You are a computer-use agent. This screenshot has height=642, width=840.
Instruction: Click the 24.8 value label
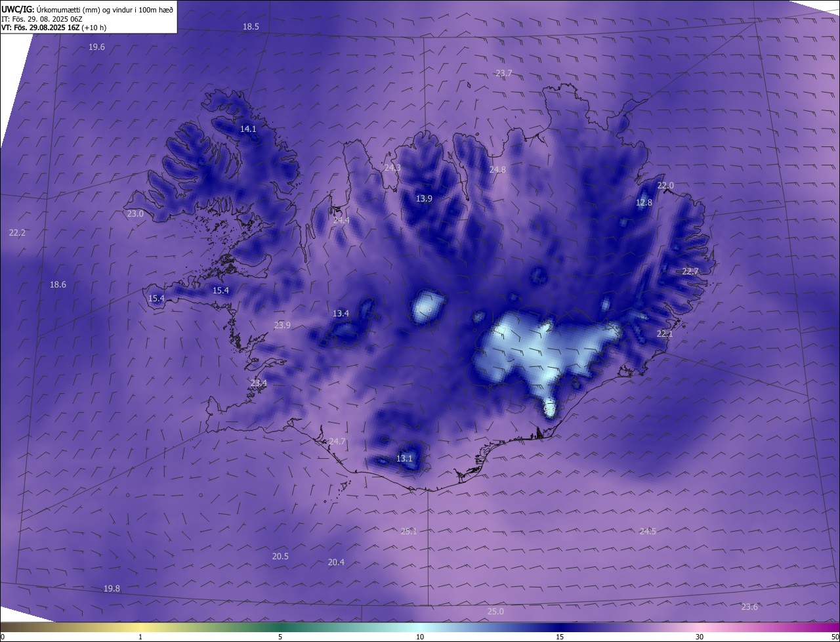point(497,170)
